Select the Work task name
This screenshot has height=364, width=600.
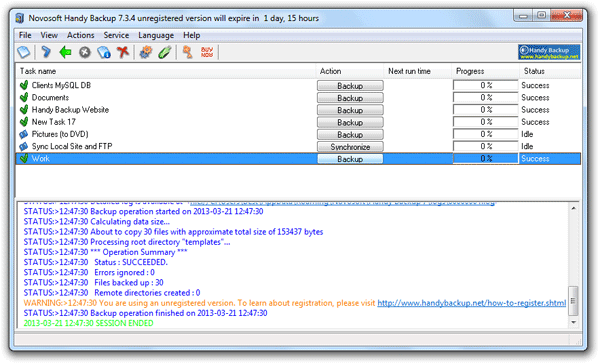click(x=41, y=158)
